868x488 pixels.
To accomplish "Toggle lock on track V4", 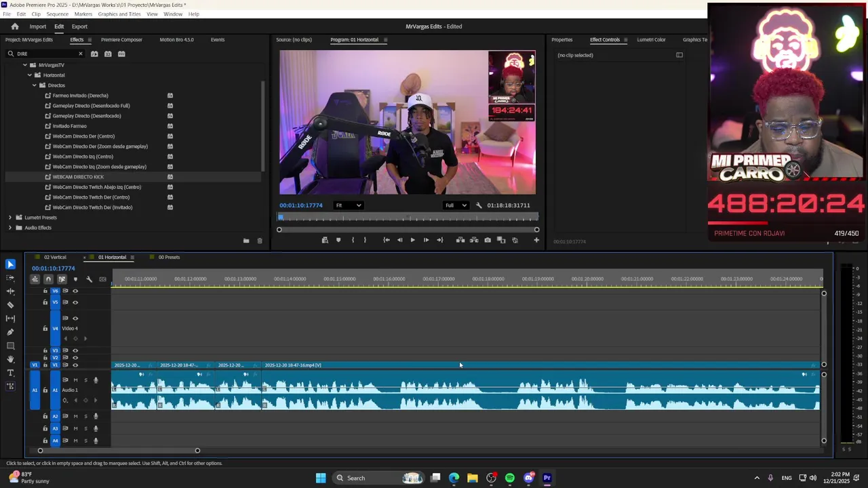I will tap(45, 329).
